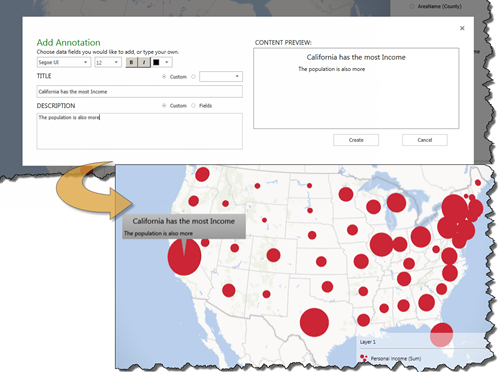Click the Cancel button

click(425, 140)
